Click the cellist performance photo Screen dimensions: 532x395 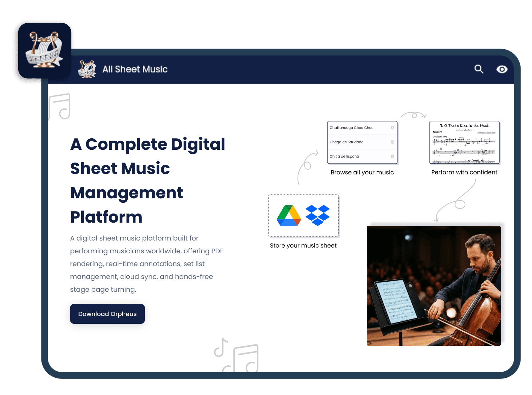pyautogui.click(x=434, y=286)
